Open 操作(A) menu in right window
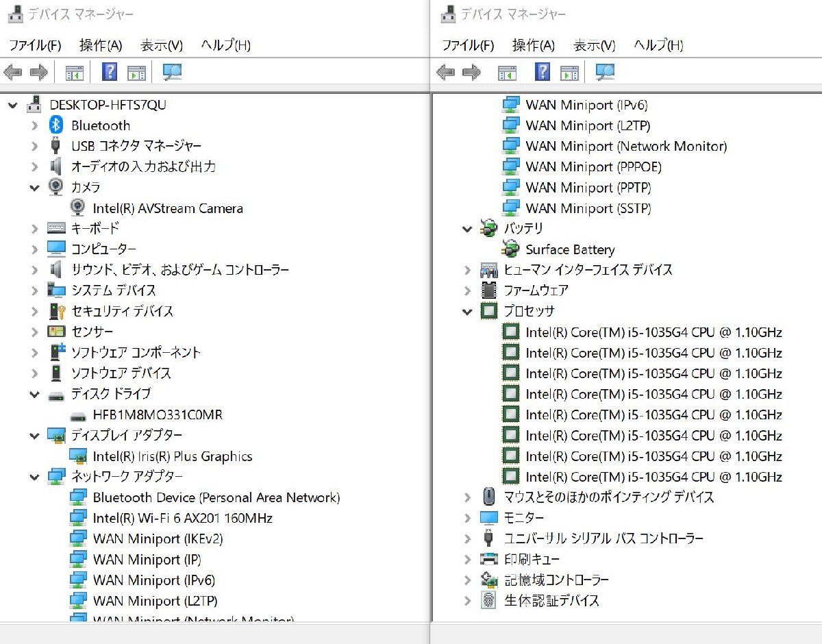This screenshot has height=644, width=822. [x=534, y=45]
